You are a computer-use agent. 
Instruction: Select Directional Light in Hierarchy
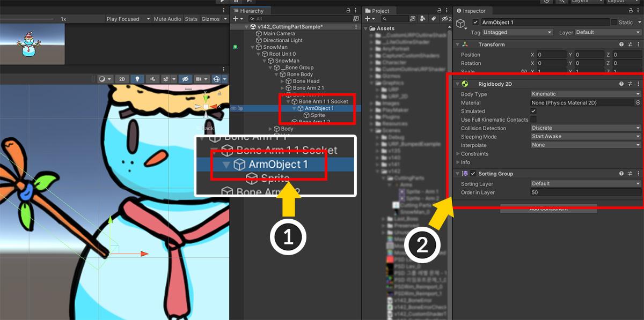(x=283, y=40)
